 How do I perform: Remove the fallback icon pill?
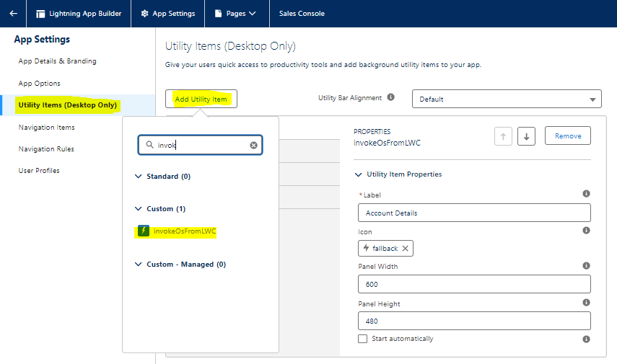406,249
